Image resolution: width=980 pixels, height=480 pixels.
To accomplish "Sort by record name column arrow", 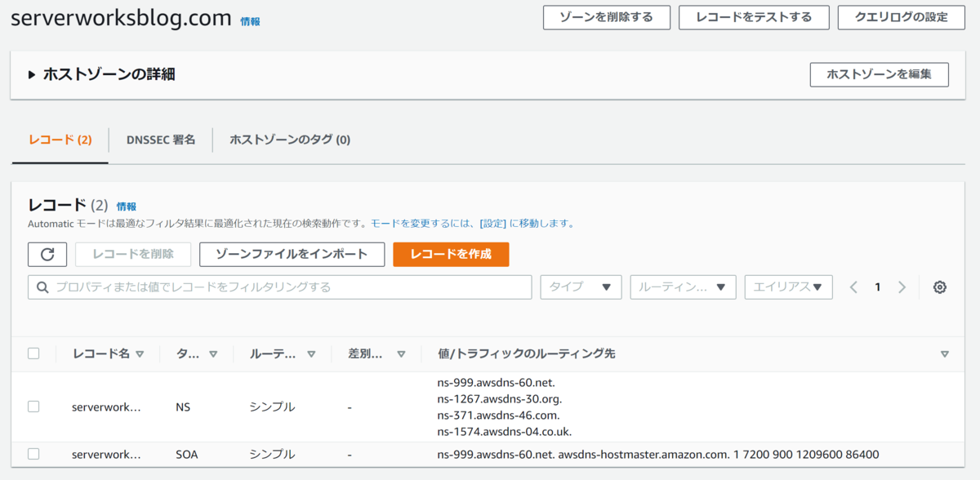I will click(140, 354).
